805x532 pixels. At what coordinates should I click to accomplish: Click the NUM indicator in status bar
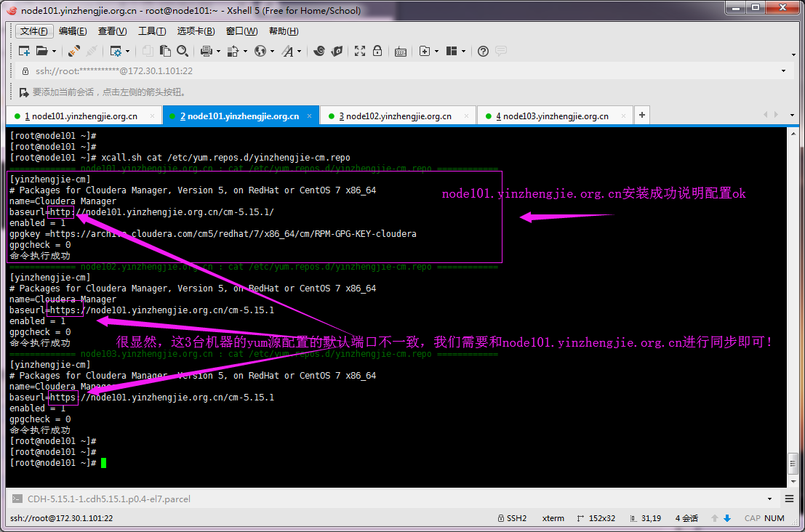pos(774,518)
